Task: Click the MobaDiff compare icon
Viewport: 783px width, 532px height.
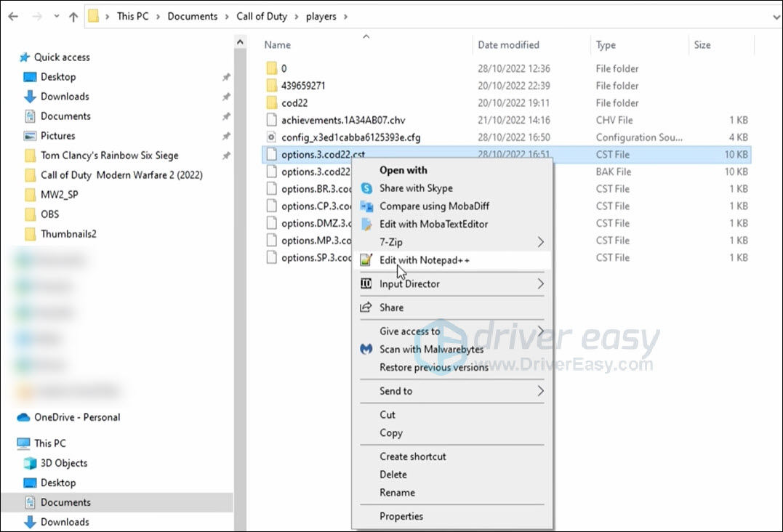Action: 366,206
